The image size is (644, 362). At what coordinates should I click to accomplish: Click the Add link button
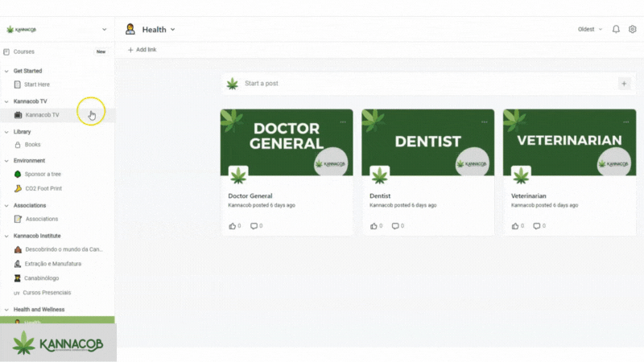click(x=142, y=50)
